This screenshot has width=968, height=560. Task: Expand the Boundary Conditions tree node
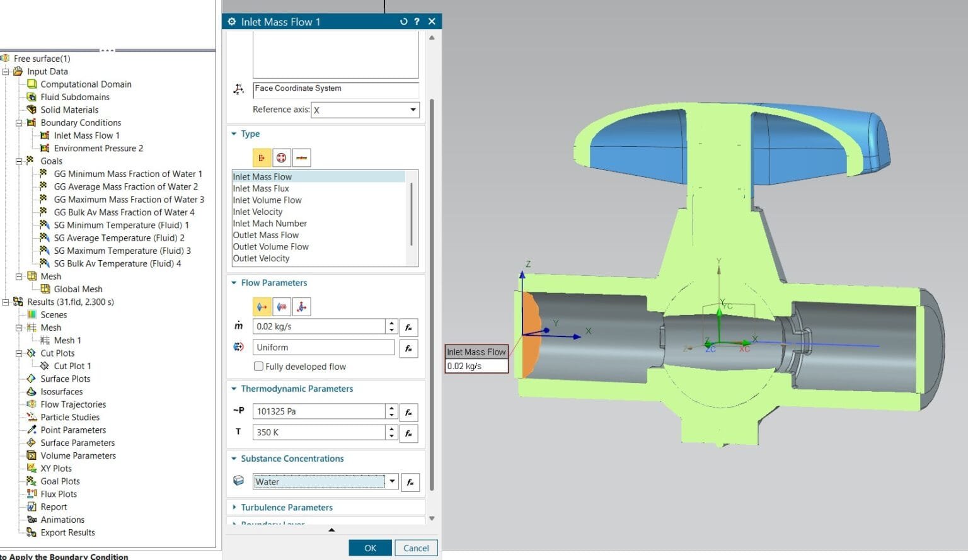[20, 122]
